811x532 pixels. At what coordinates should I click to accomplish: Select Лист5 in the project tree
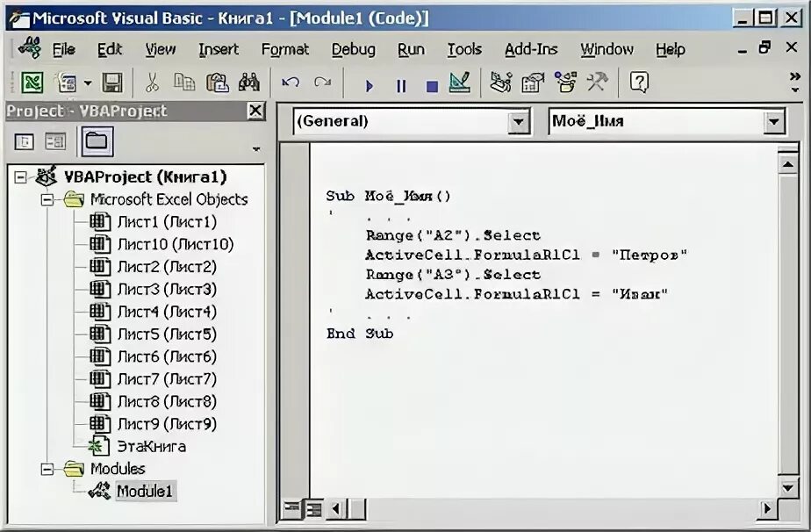[158, 334]
